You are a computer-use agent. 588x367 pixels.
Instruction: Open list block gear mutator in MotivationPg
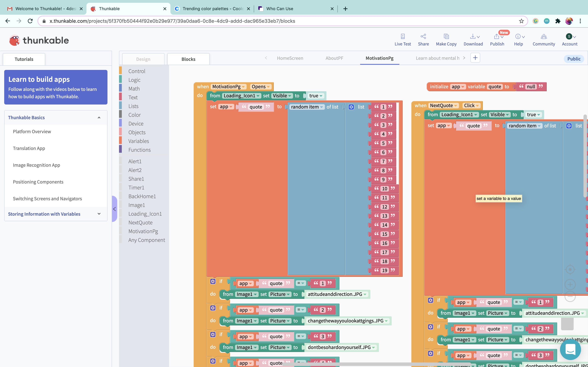coord(351,107)
